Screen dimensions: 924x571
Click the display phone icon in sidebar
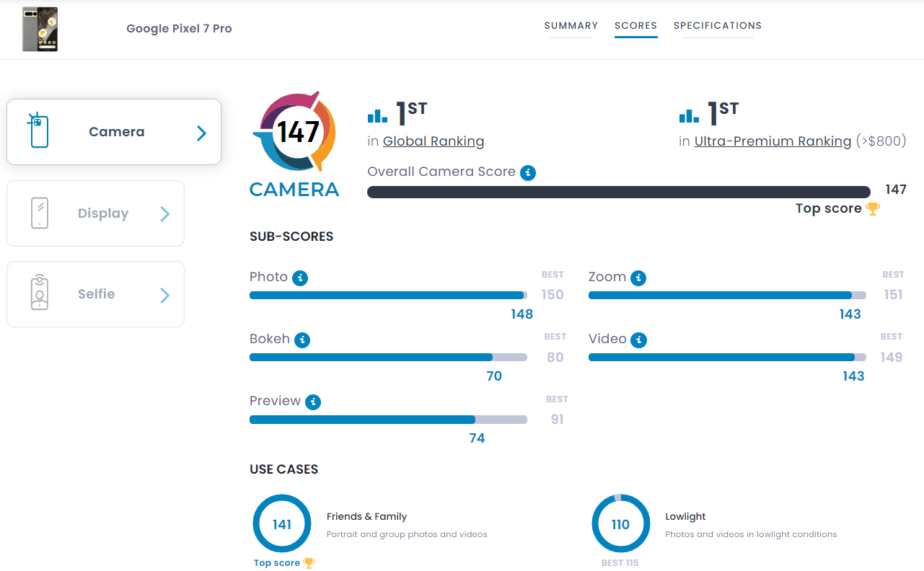pos(40,213)
